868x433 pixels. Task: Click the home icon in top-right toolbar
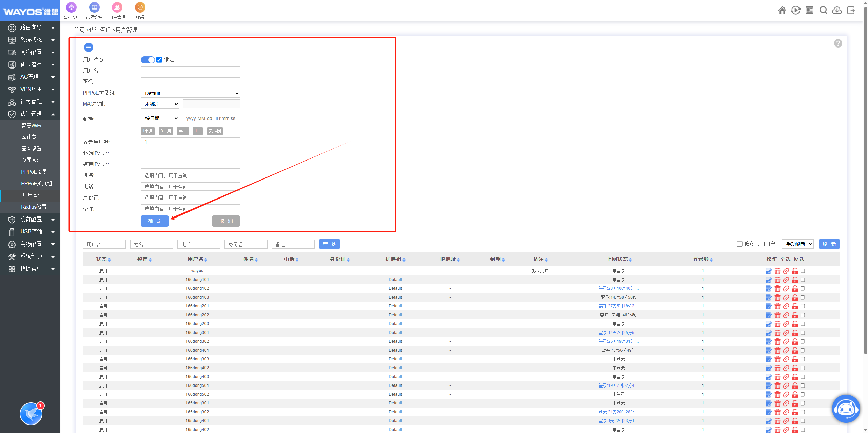(x=782, y=10)
